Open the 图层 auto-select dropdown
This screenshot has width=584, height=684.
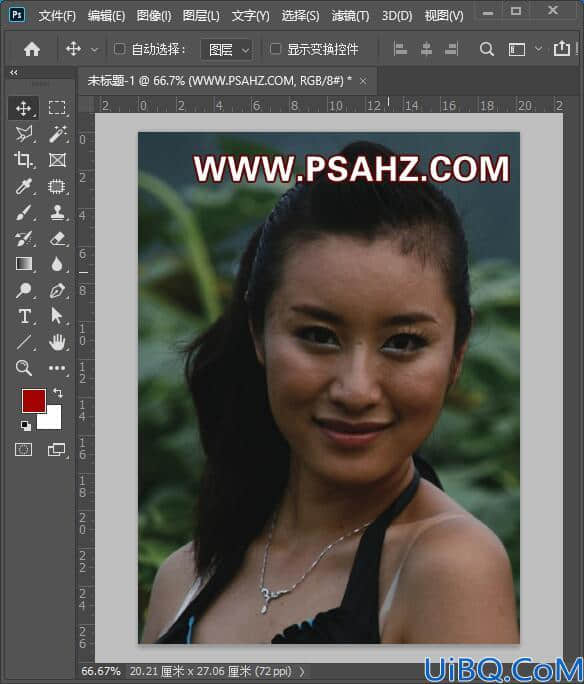[227, 49]
